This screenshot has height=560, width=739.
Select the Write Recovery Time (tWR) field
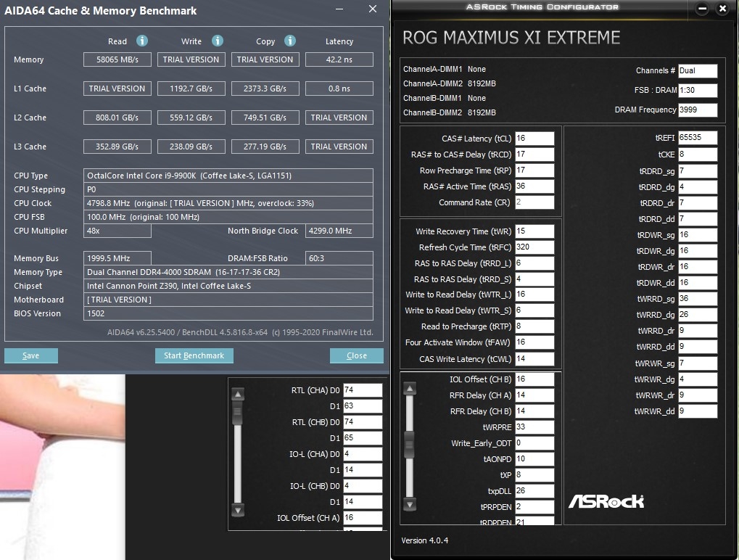(x=534, y=231)
